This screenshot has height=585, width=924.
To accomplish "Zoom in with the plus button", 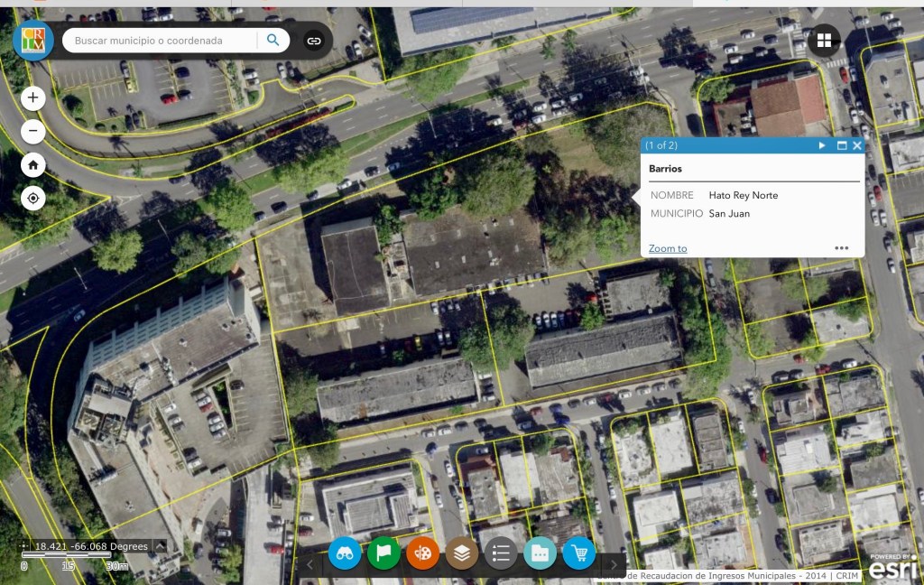I will [x=33, y=97].
